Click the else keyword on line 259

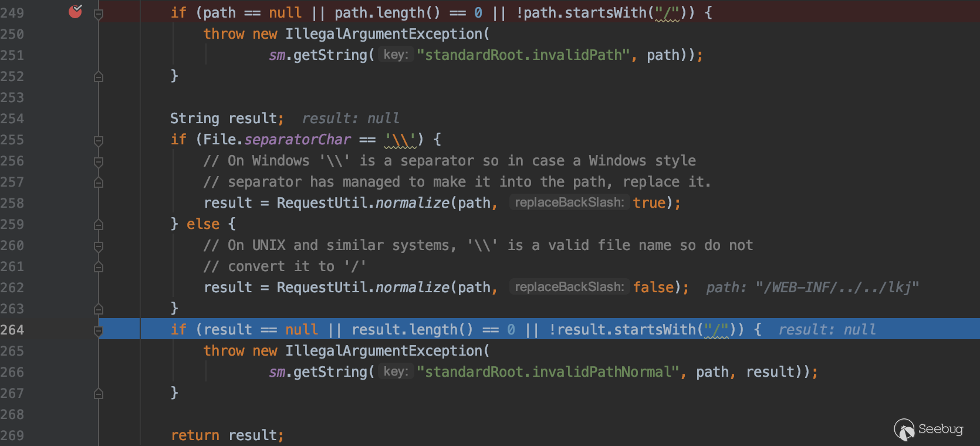click(x=203, y=224)
